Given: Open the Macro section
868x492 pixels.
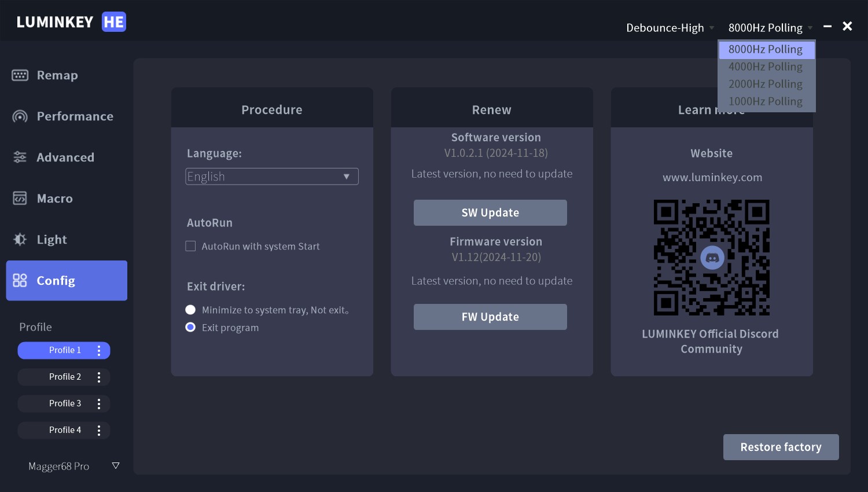Looking at the screenshot, I should pyautogui.click(x=67, y=199).
